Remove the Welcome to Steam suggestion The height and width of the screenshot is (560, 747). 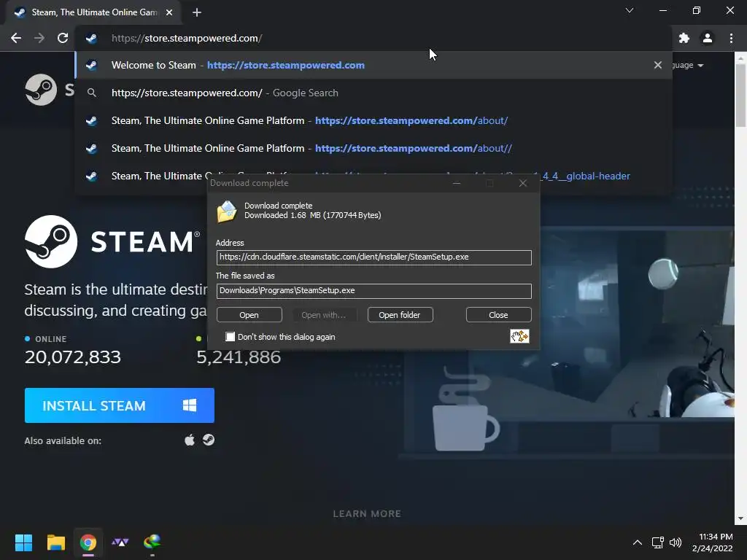658,65
